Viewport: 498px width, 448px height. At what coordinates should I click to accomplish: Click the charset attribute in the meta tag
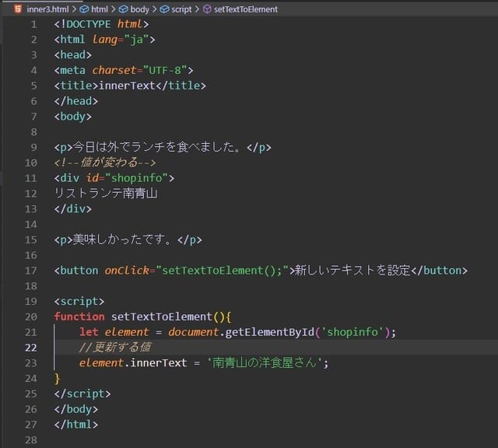coord(114,70)
